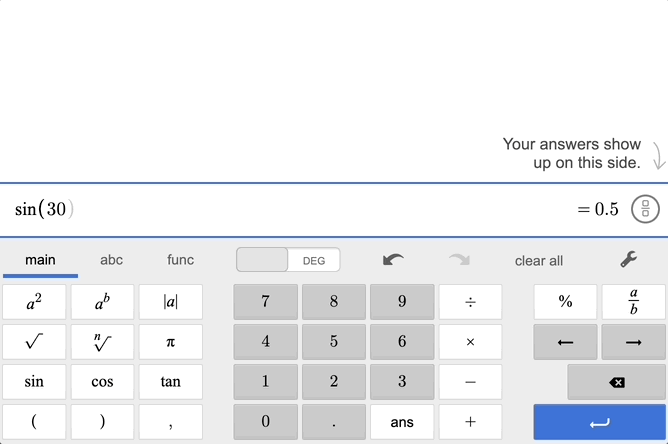Switch to the abc keyboard tab
This screenshot has height=444, width=668.
coord(111,260)
